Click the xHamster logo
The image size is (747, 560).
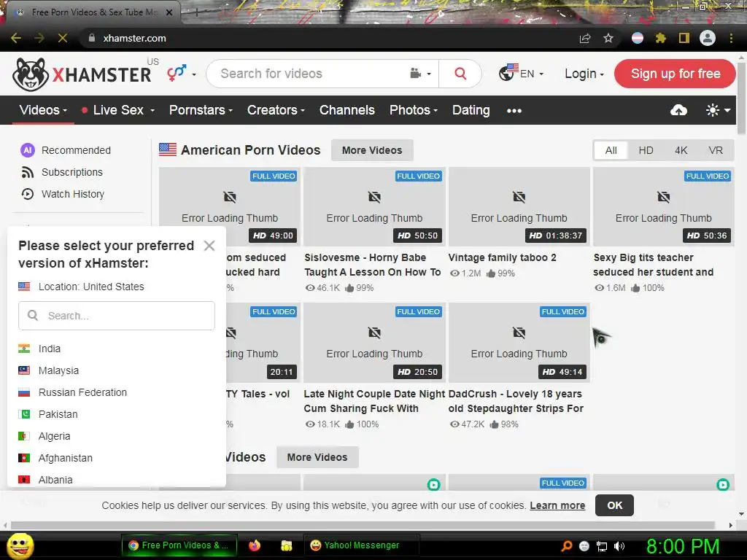click(x=82, y=74)
